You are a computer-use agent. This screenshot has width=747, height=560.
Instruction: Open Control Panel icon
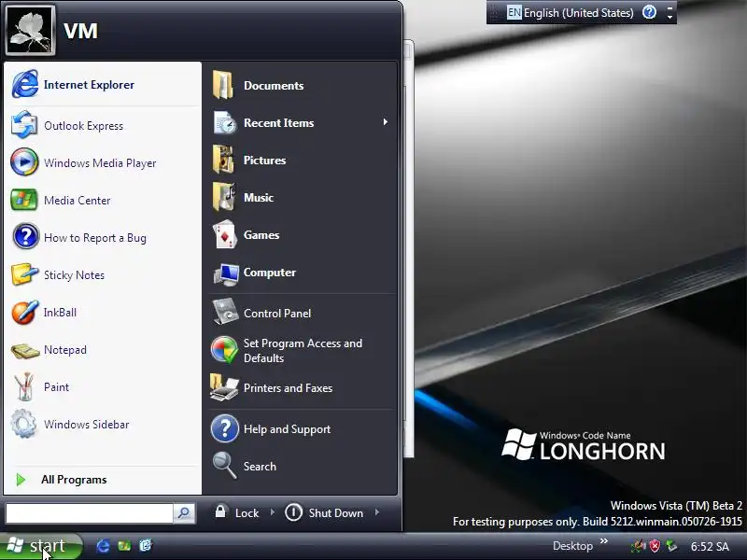(x=225, y=312)
